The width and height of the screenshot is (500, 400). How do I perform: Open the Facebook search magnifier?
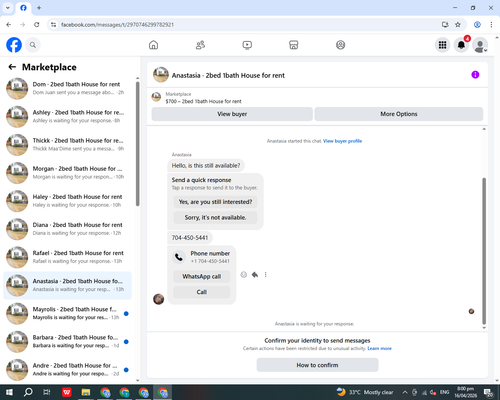point(33,45)
